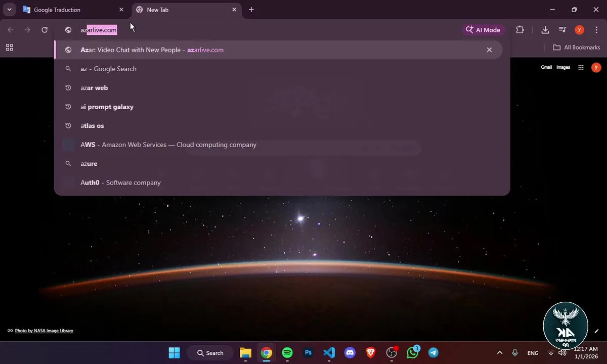Image resolution: width=607 pixels, height=364 pixels.
Task: Activate AI Mode button
Action: [x=483, y=30]
